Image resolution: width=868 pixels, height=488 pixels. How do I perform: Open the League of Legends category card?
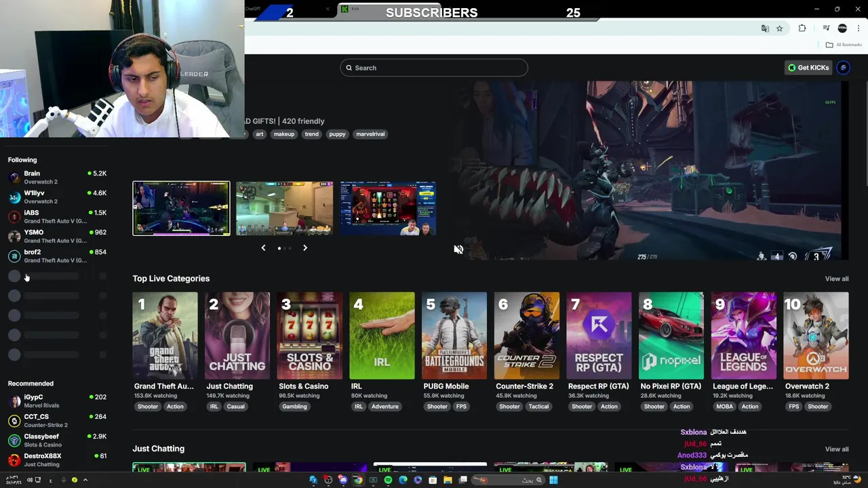[x=744, y=335]
